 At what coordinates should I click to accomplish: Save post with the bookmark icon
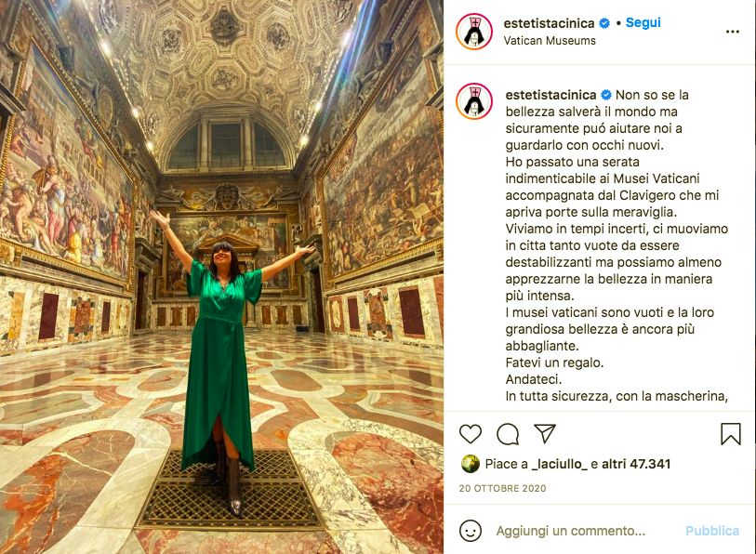[731, 434]
